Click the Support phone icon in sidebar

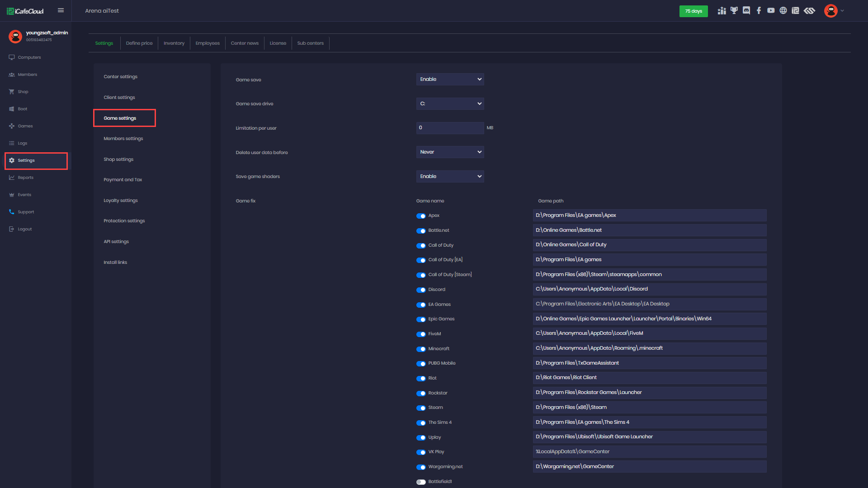coord(12,212)
